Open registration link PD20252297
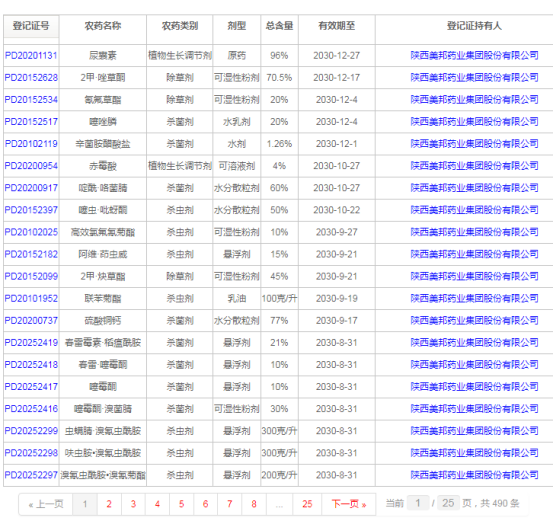Screen dimensions: 554x522 click(31, 475)
